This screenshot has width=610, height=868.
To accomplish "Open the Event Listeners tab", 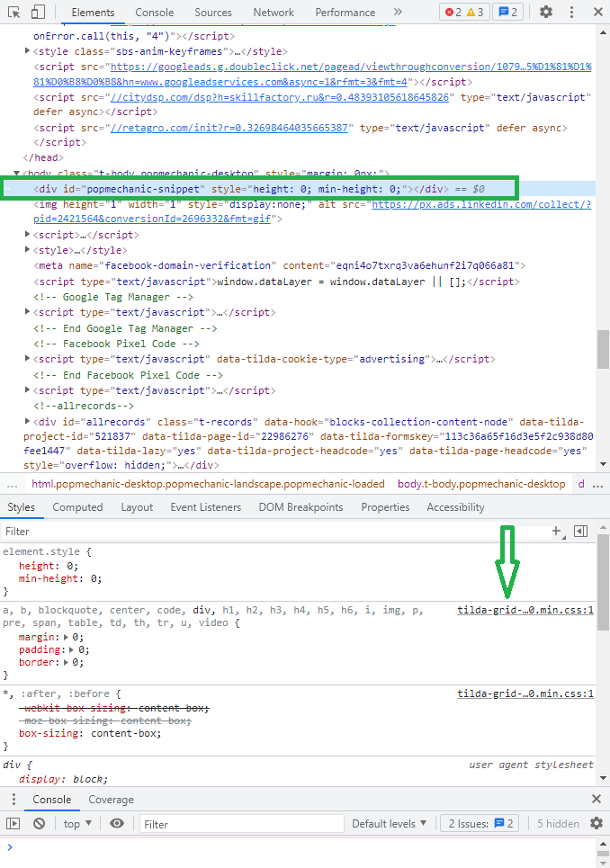I will pos(205,507).
